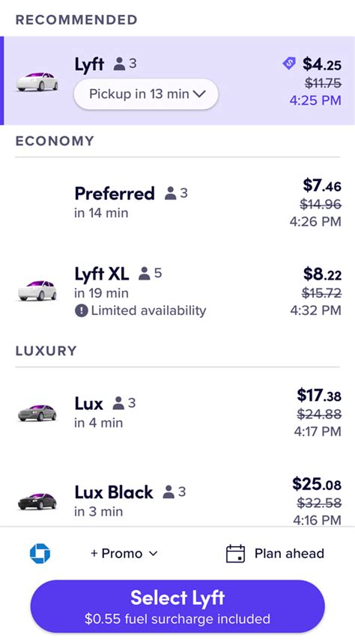Click the $25.08 Lux Black price
Viewport: 355px width, 644px height.
coord(317,484)
